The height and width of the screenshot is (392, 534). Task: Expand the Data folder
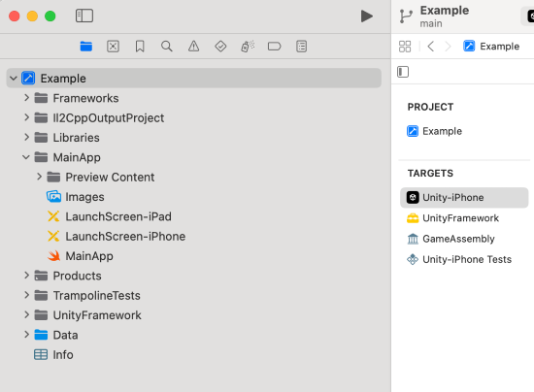point(26,335)
